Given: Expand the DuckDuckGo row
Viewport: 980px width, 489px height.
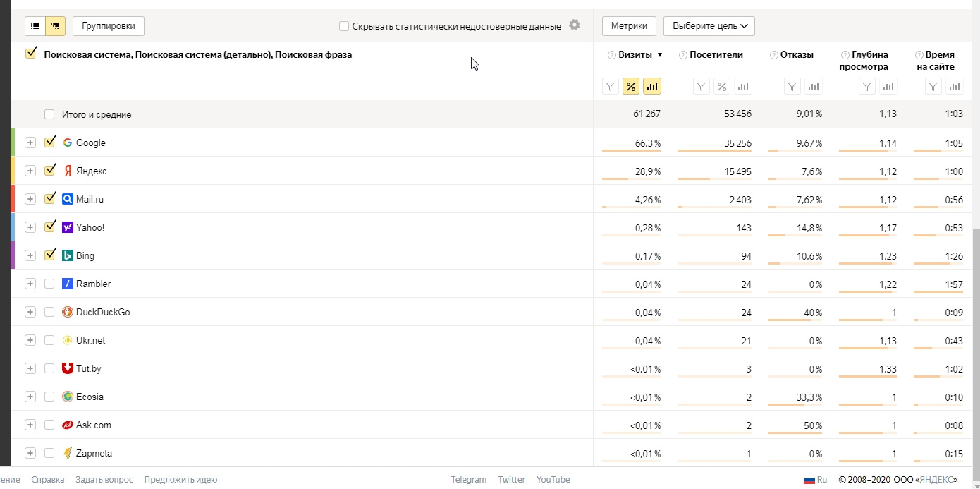Looking at the screenshot, I should 30,312.
